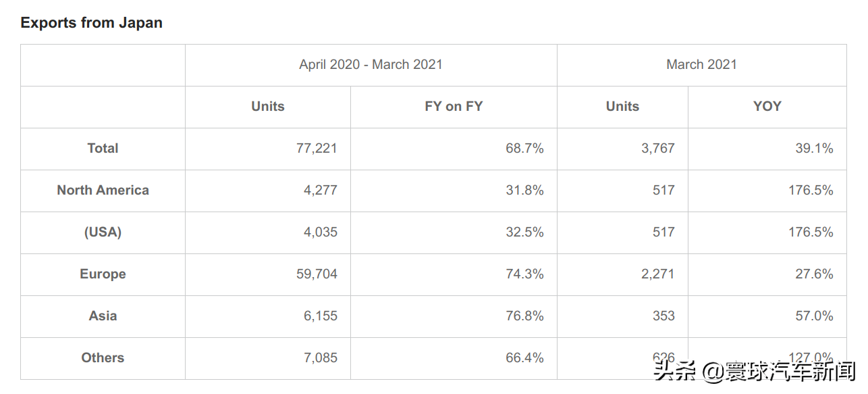Click the Asia row label
The height and width of the screenshot is (394, 868).
103,316
